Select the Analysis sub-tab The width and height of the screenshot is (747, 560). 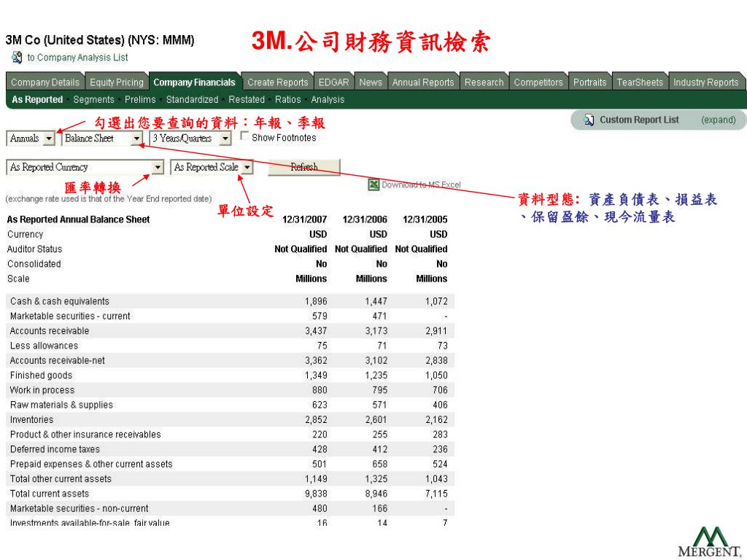(x=328, y=99)
